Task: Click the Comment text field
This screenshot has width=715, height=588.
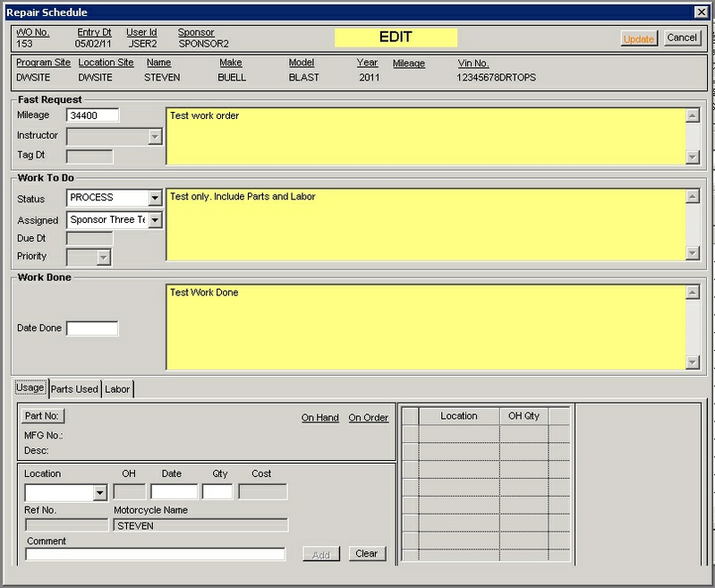Action: [155, 554]
